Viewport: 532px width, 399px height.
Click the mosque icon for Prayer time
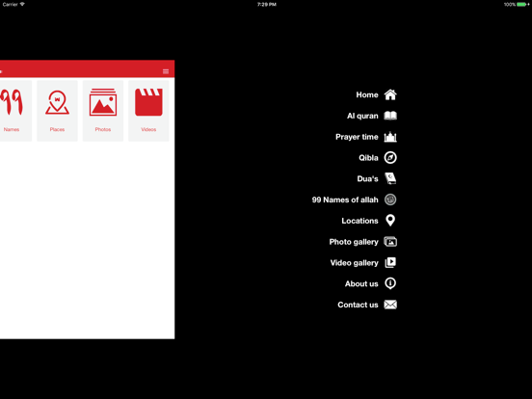pyautogui.click(x=390, y=137)
